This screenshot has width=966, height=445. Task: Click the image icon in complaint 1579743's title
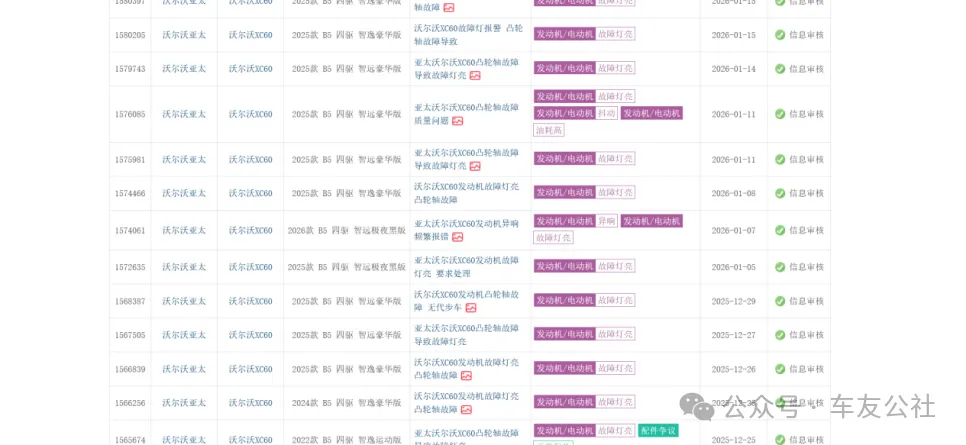coord(475,76)
